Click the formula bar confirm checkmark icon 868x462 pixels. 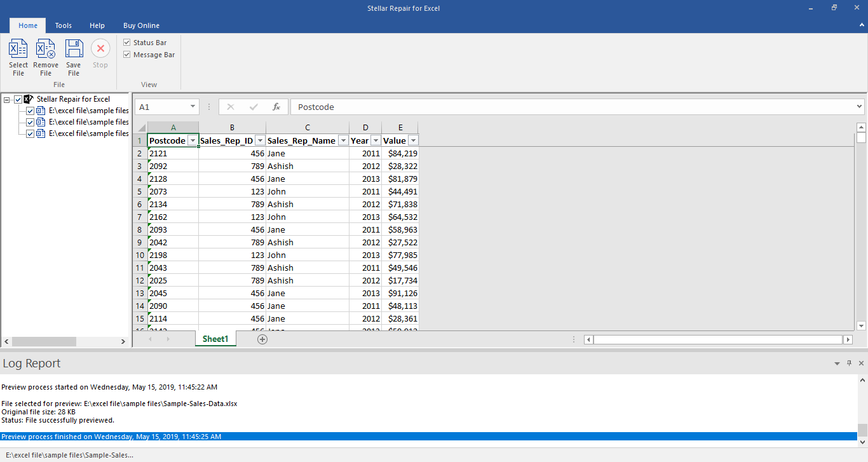[254, 107]
